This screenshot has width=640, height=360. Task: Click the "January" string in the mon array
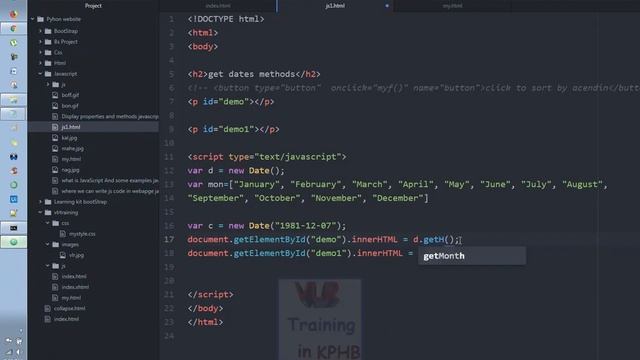pos(256,184)
